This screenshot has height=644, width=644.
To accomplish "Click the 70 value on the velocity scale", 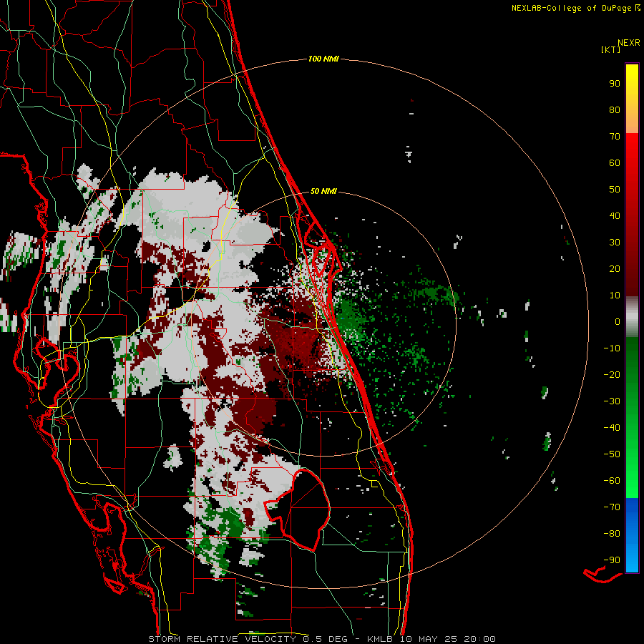I will tap(615, 137).
